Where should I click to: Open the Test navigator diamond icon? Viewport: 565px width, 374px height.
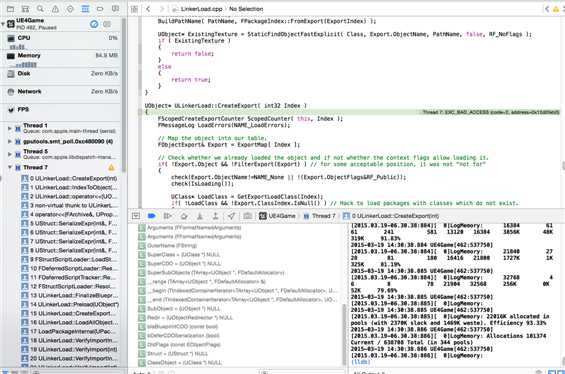coord(70,9)
